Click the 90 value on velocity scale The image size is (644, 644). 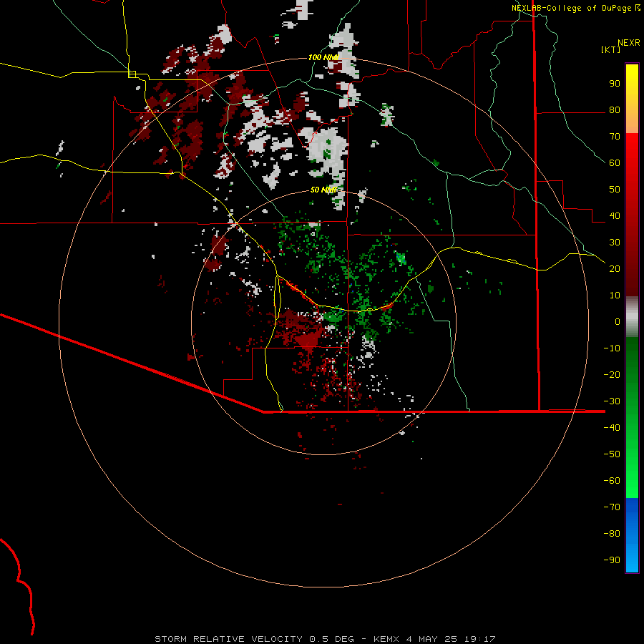[615, 84]
